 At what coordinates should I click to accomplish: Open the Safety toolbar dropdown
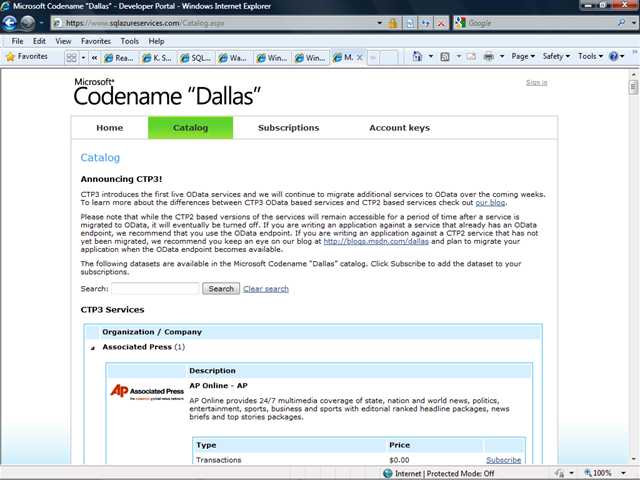556,56
